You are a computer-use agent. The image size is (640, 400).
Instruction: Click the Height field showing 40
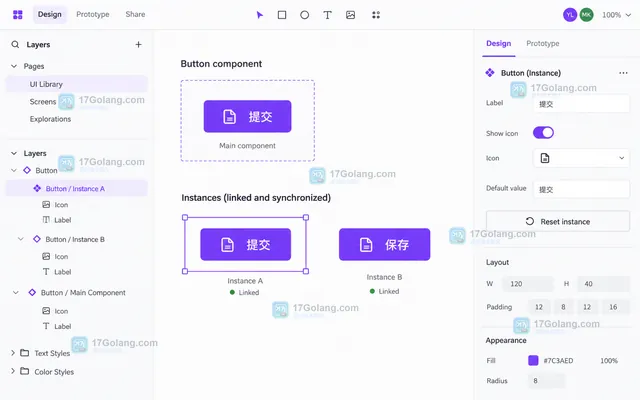(x=603, y=284)
